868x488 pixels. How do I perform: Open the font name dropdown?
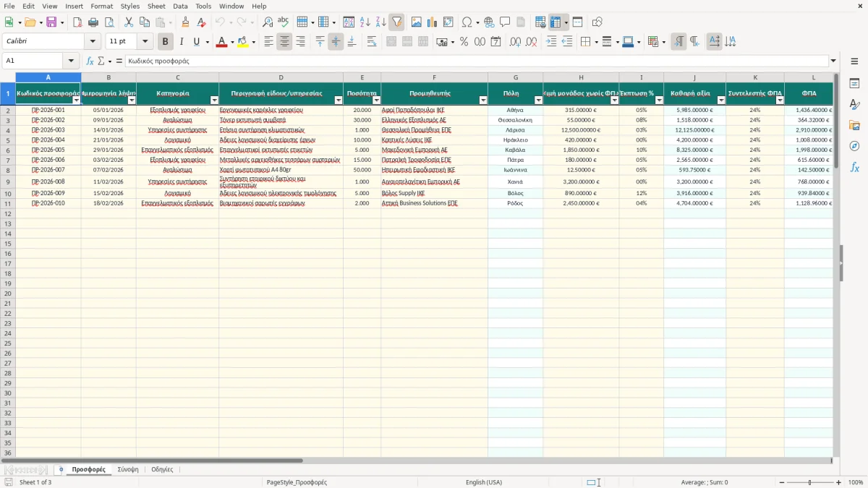pyautogui.click(x=93, y=42)
